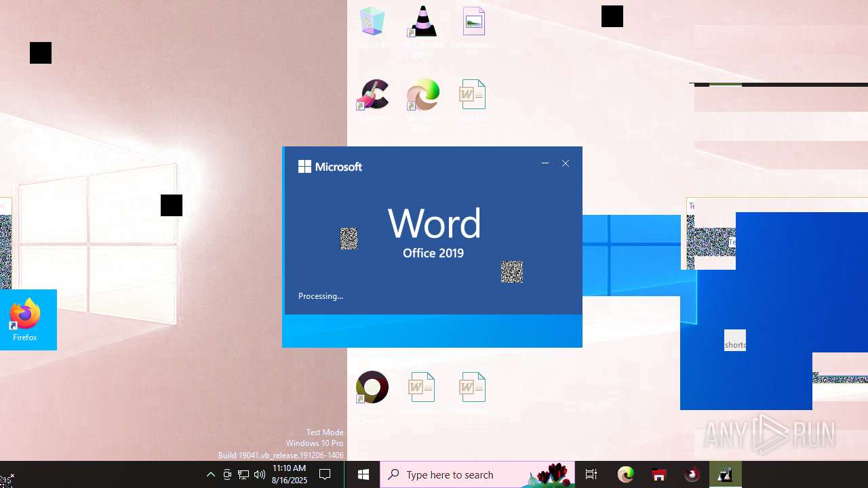Click the taskbar search box
Screen dimensions: 868x488
click(477, 474)
